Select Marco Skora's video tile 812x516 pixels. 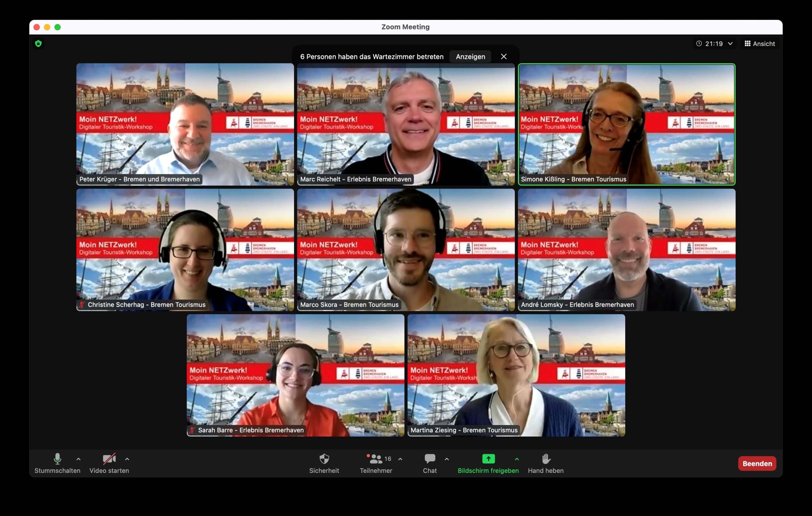pos(406,250)
